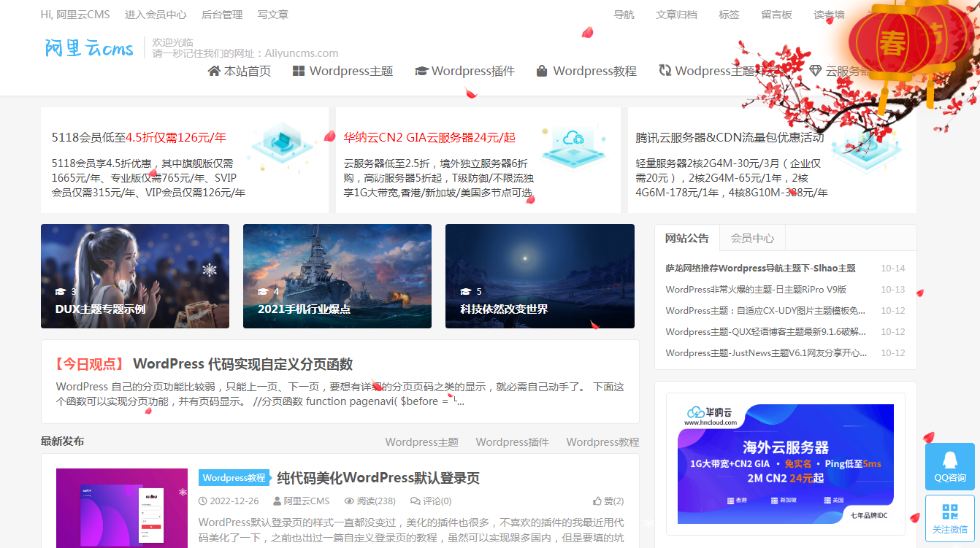Click the bag icon beside Wordpress教程
The height and width of the screenshot is (548, 980).
(542, 71)
